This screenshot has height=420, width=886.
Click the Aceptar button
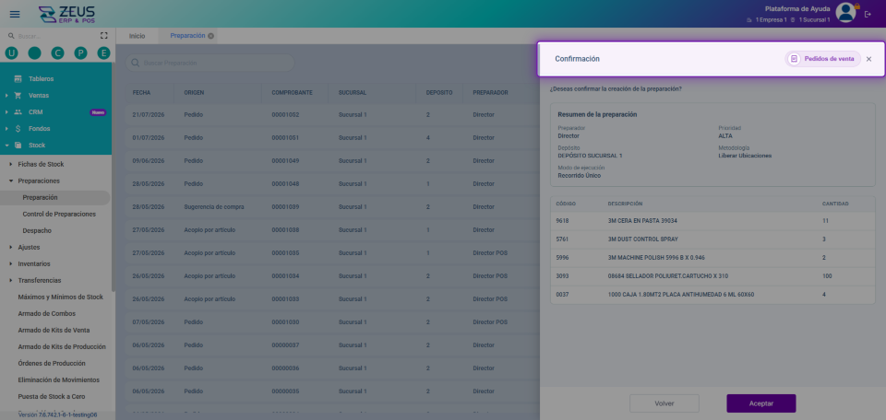pyautogui.click(x=761, y=404)
